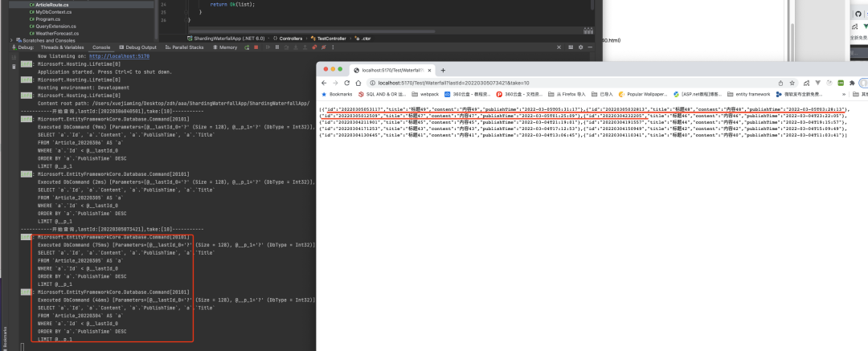The width and height of the screenshot is (868, 351).
Task: Expand the hidden bookmarks overflow chevron
Action: [843, 94]
